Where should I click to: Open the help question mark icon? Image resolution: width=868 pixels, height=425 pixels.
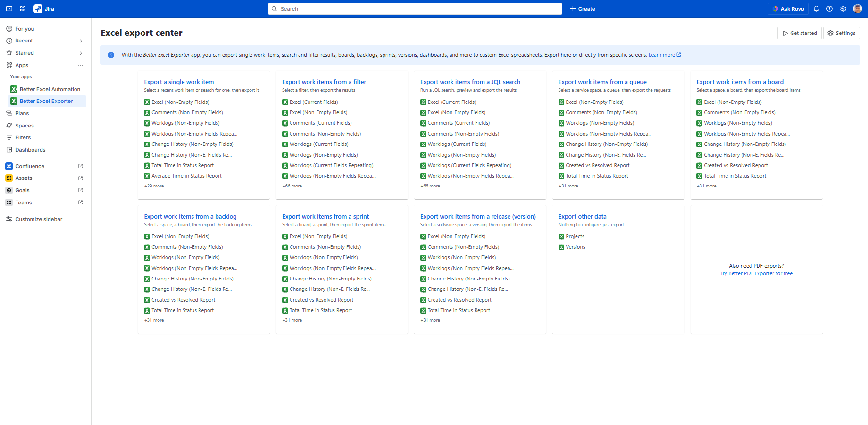point(829,9)
